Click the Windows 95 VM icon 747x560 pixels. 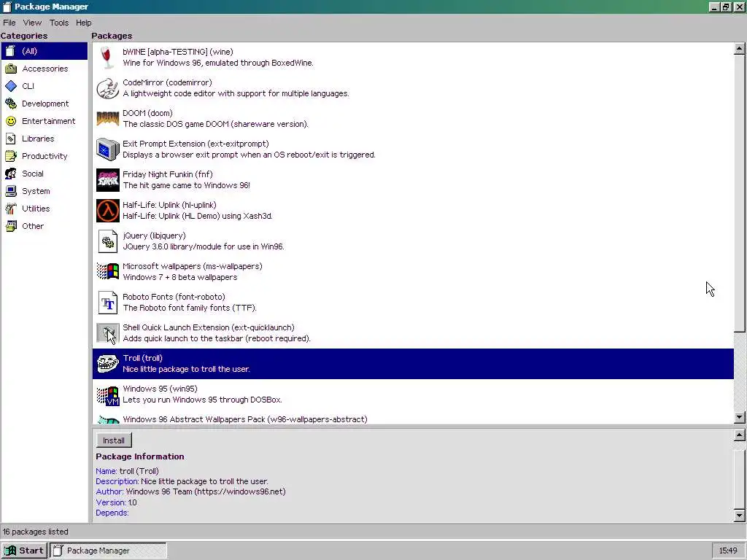coord(108,396)
